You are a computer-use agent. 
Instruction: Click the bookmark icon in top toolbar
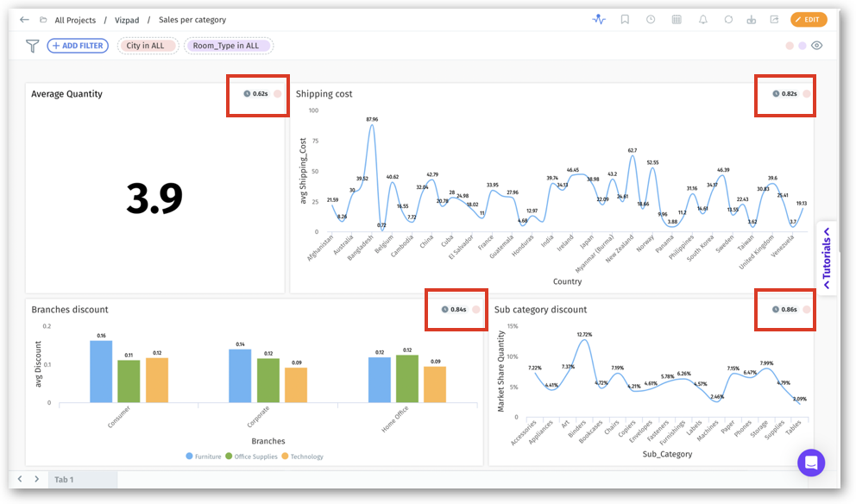pyautogui.click(x=625, y=20)
